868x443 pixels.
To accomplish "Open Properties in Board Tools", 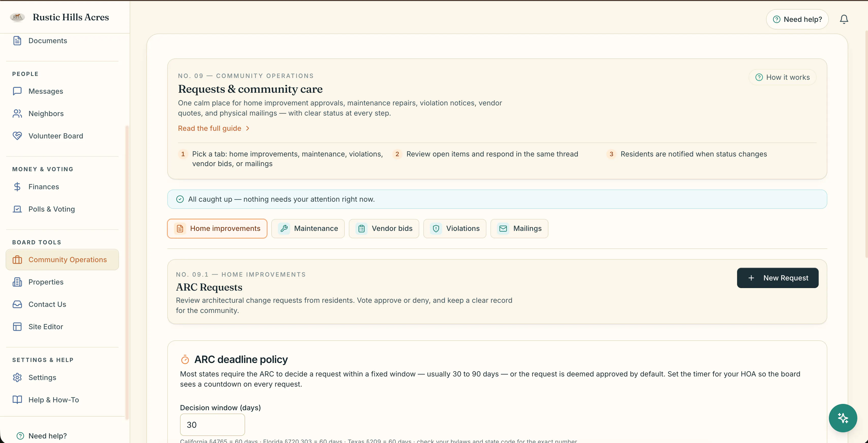I will [62, 282].
